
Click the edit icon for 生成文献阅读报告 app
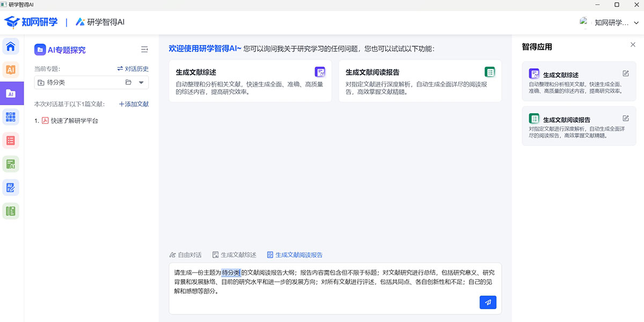coord(625,119)
